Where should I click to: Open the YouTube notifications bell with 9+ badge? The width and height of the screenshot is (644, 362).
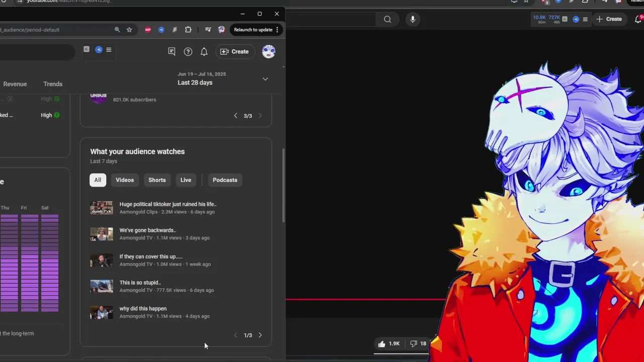(x=639, y=19)
